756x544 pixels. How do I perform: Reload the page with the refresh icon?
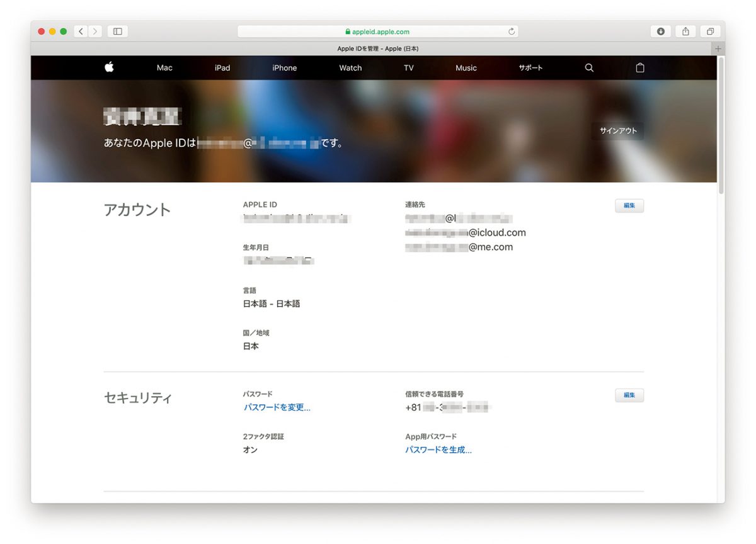(x=512, y=31)
